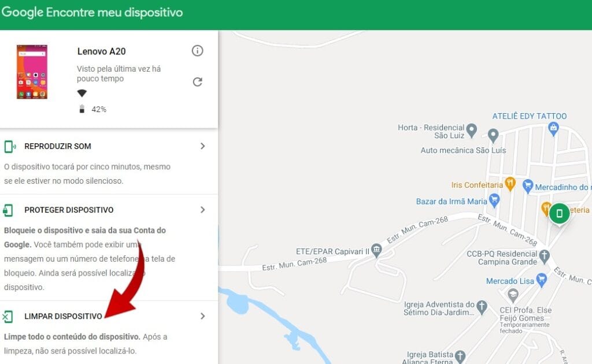Refresh the device location
This screenshot has width=592, height=364.
(x=198, y=82)
